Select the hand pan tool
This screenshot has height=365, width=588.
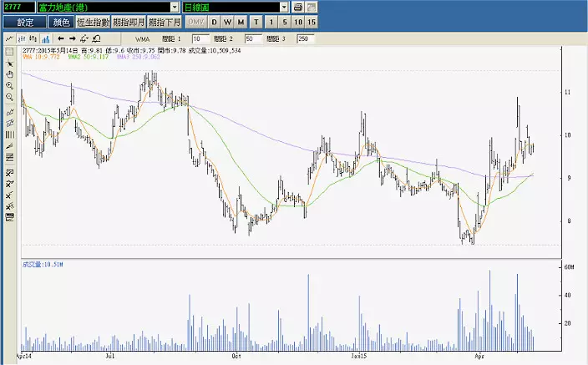tap(9, 74)
